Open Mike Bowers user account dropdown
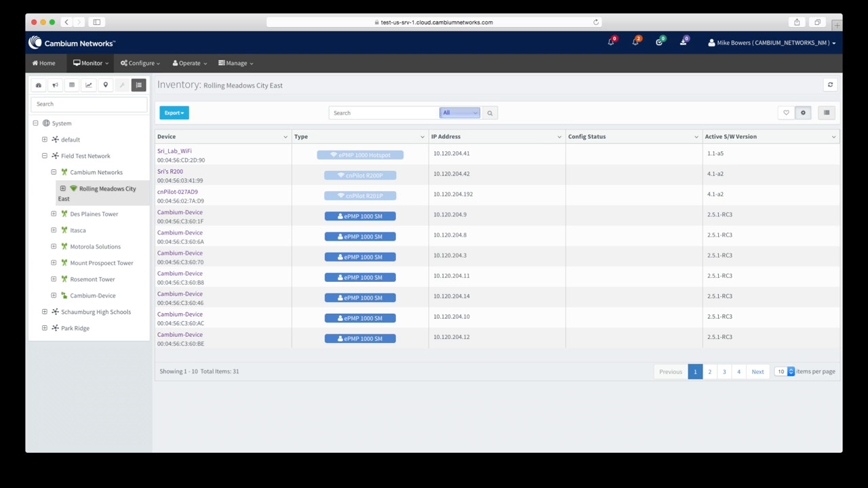Viewport: 868px width, 488px height. pyautogui.click(x=772, y=43)
